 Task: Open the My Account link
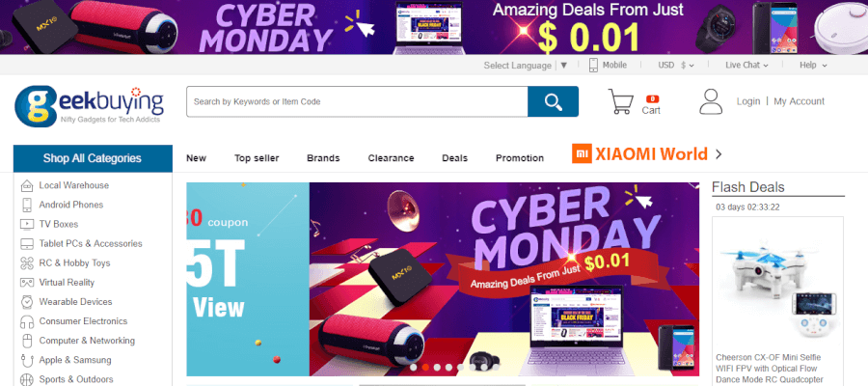click(x=799, y=101)
